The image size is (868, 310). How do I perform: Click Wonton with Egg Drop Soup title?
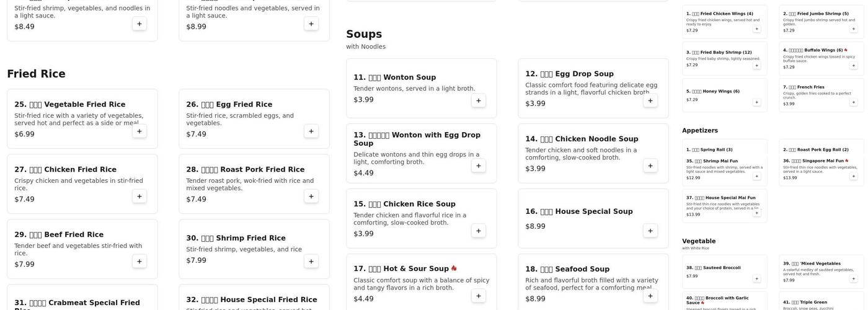[417, 139]
